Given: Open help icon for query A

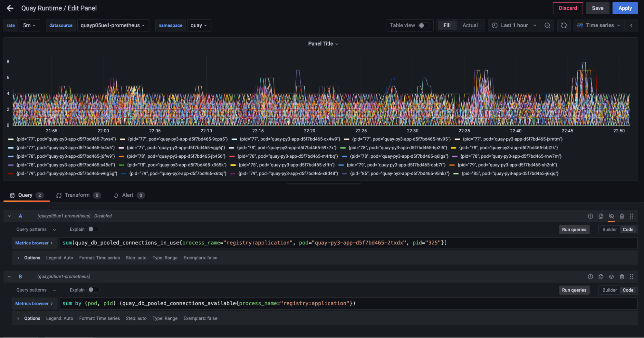Looking at the screenshot, I should pyautogui.click(x=590, y=216).
